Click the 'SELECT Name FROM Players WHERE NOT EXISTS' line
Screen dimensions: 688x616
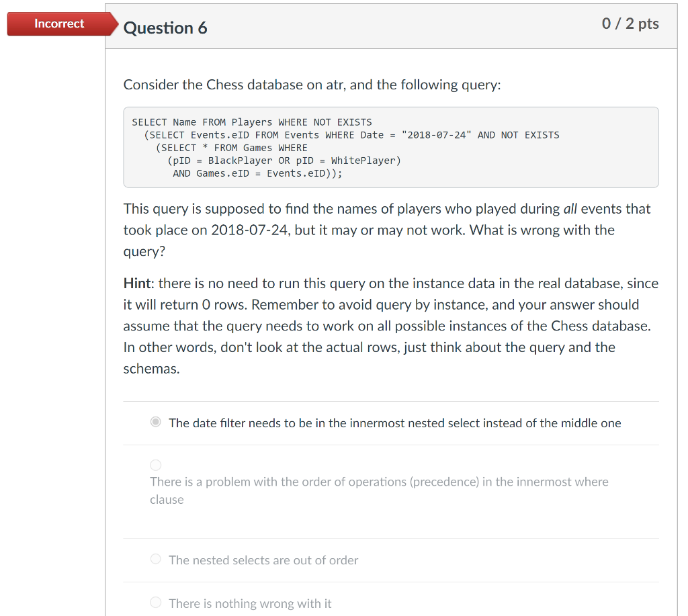[252, 122]
